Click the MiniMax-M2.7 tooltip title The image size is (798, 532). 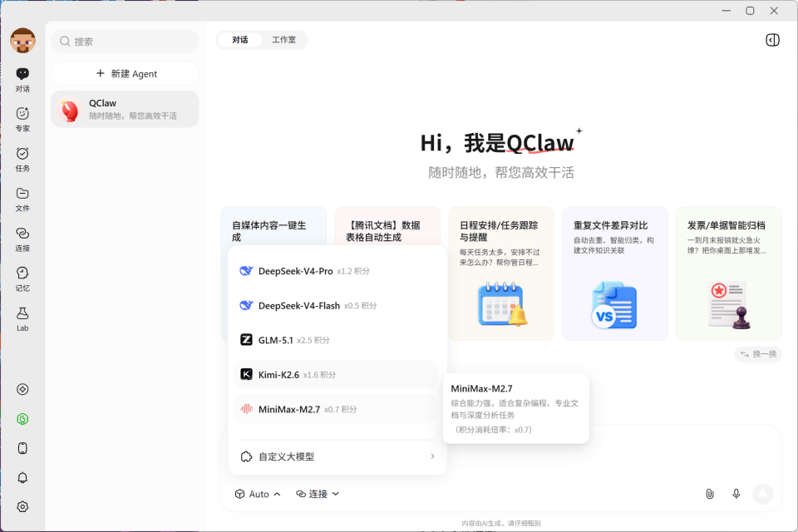coord(481,388)
